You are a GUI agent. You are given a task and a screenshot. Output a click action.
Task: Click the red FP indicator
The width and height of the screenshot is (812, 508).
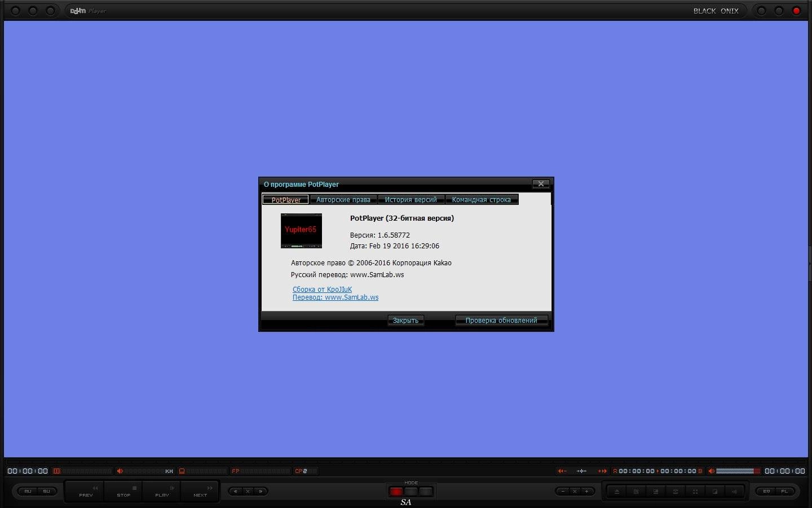pos(236,471)
